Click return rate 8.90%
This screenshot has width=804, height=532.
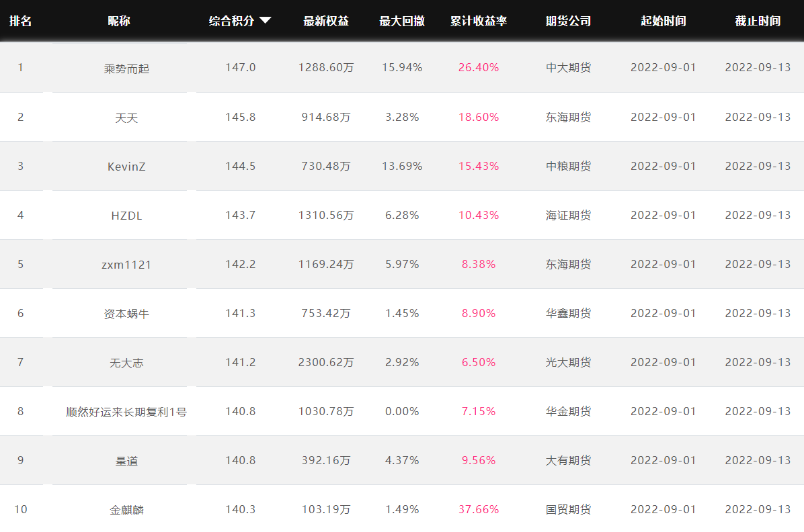pos(479,313)
